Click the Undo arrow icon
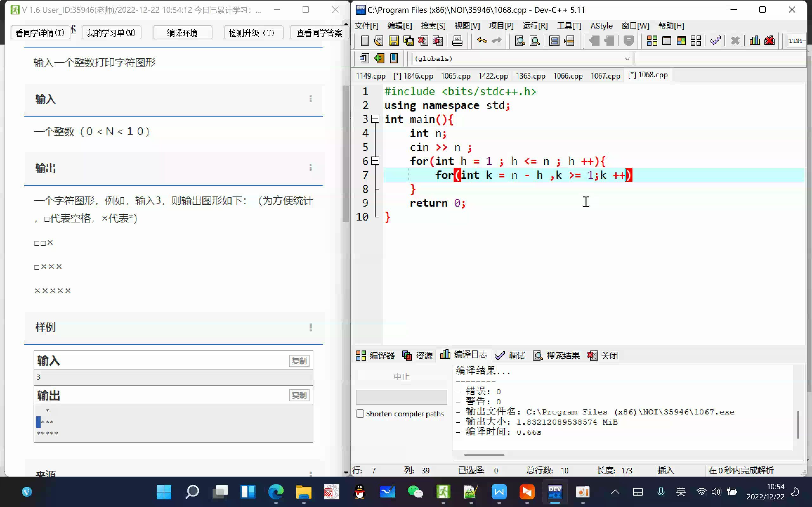Screen dimensions: 812x507 pos(482,41)
